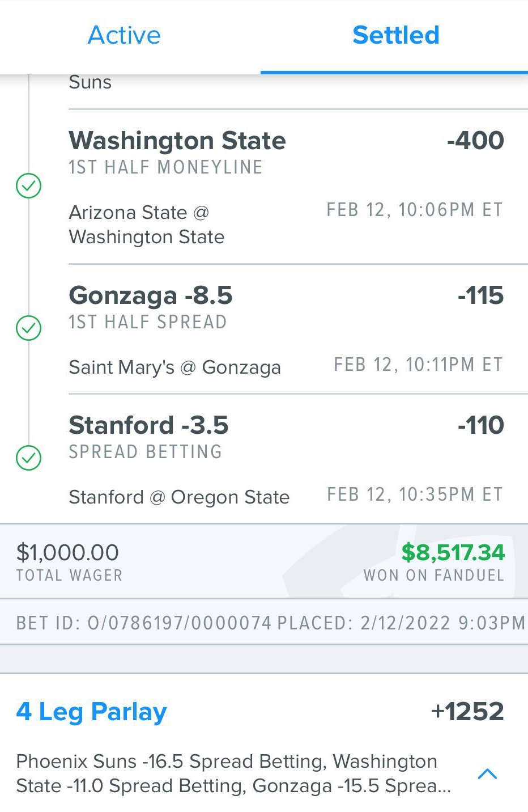
Task: Click the $8,517.34 winnings amount
Action: [x=453, y=552]
